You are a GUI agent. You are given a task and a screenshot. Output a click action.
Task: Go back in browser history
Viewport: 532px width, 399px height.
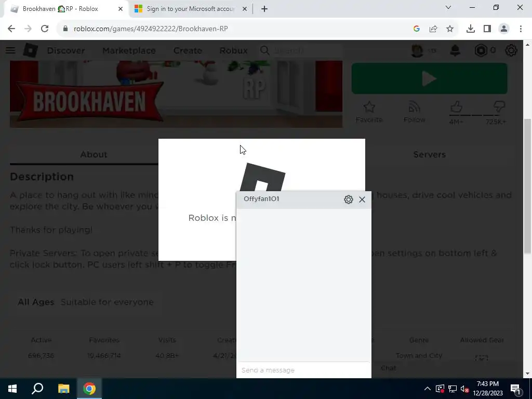pos(11,29)
